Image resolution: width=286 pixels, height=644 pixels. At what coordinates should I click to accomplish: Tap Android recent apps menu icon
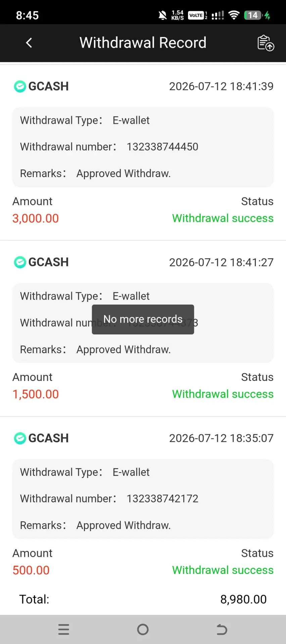(64, 630)
